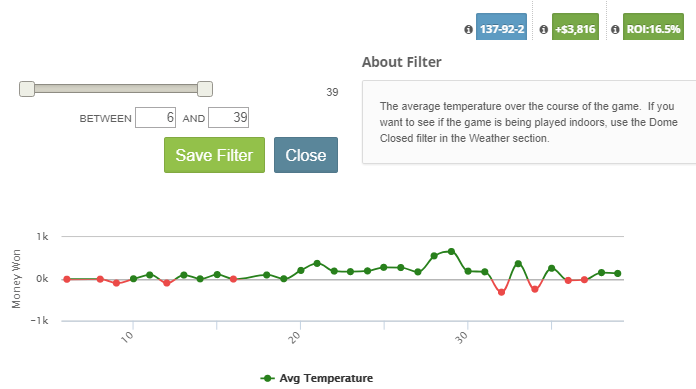Click the Save Filter button
Image resolution: width=696 pixels, height=389 pixels.
[x=214, y=155]
